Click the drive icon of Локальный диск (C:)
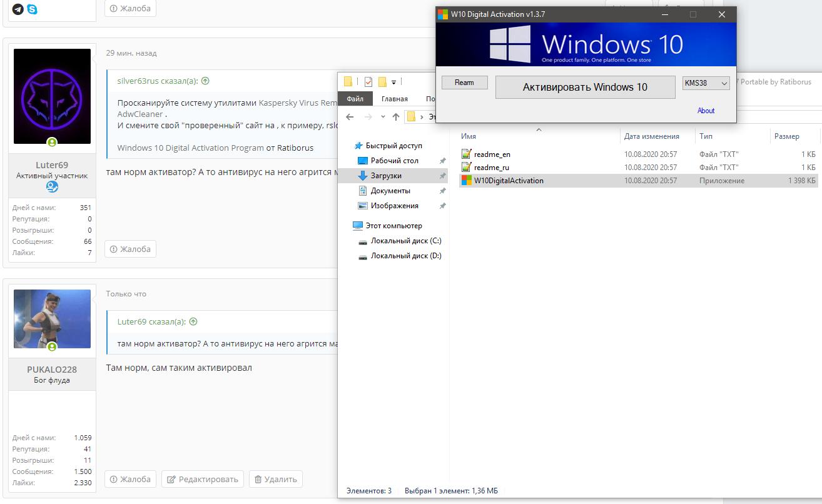 coord(363,241)
